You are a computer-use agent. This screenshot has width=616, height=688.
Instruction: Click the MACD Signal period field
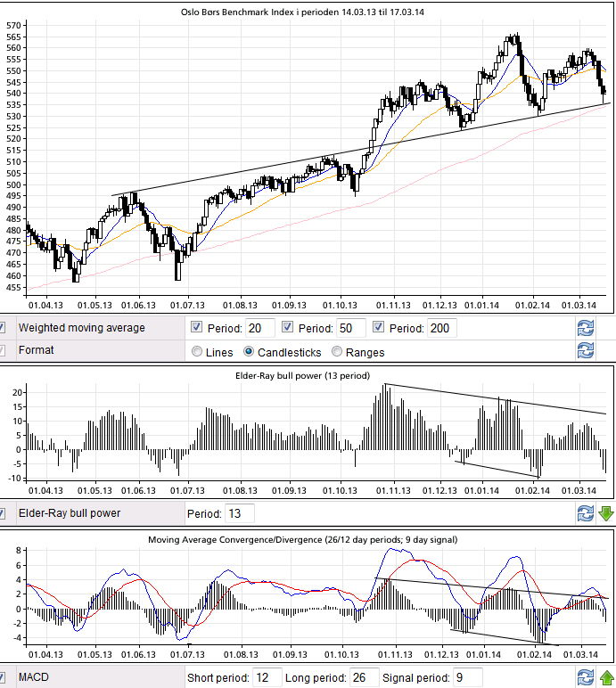468,678
